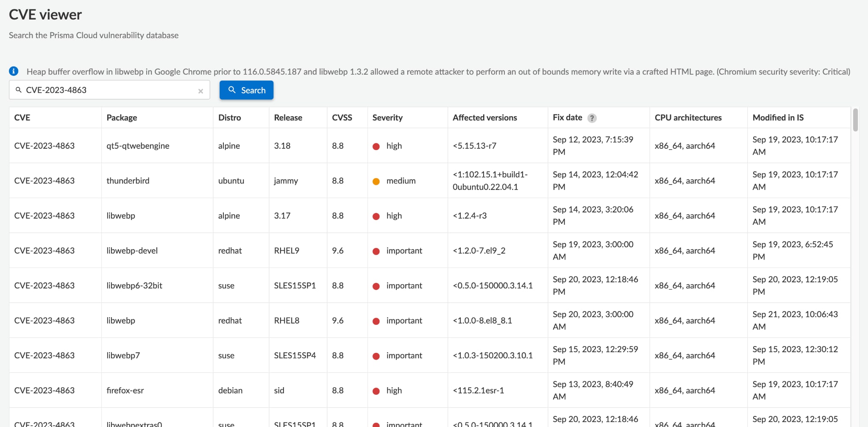The width and height of the screenshot is (868, 427).
Task: Click the magnifier icon in search field
Action: (x=19, y=90)
